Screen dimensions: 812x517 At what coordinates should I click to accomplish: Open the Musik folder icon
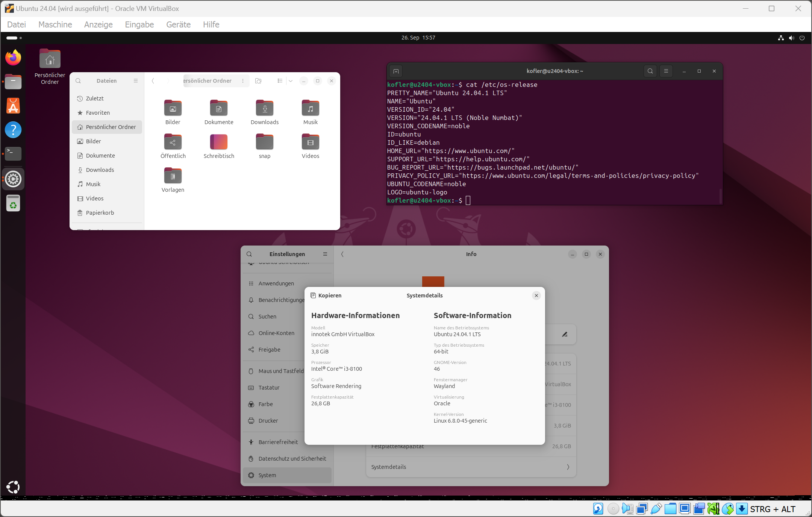311,112
